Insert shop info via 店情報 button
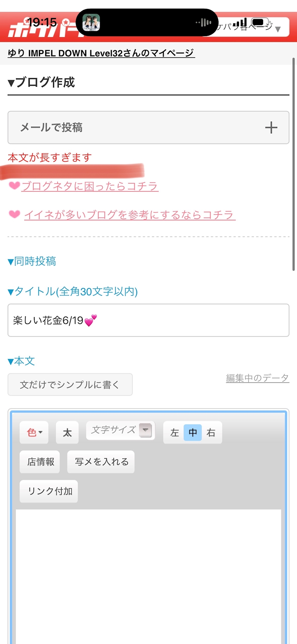Screen dimensions: 297x644 [40, 462]
